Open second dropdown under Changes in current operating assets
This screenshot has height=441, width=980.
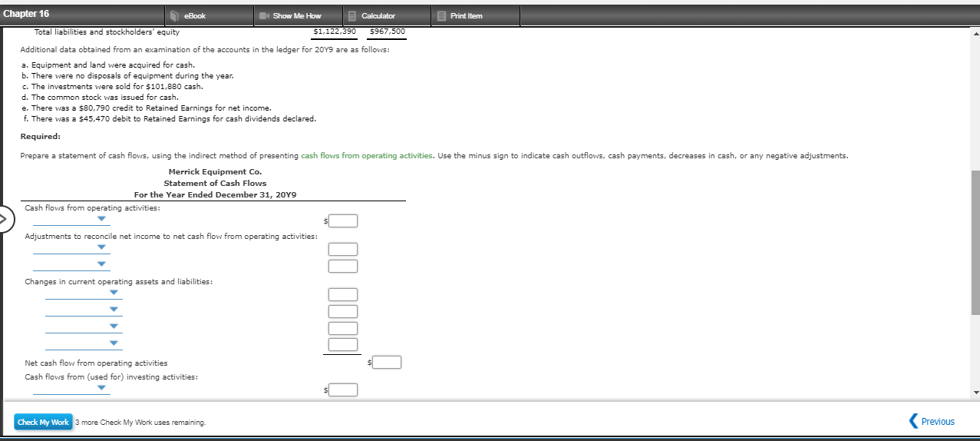84,310
